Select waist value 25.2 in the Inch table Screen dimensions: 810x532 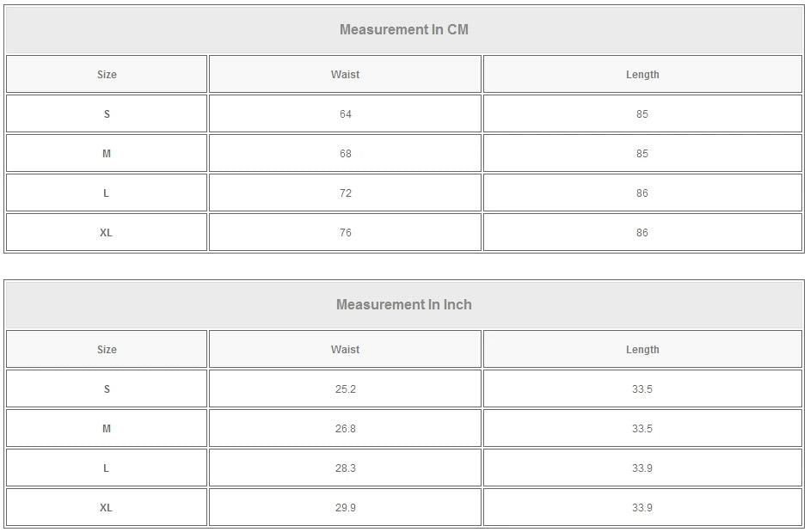(x=345, y=389)
